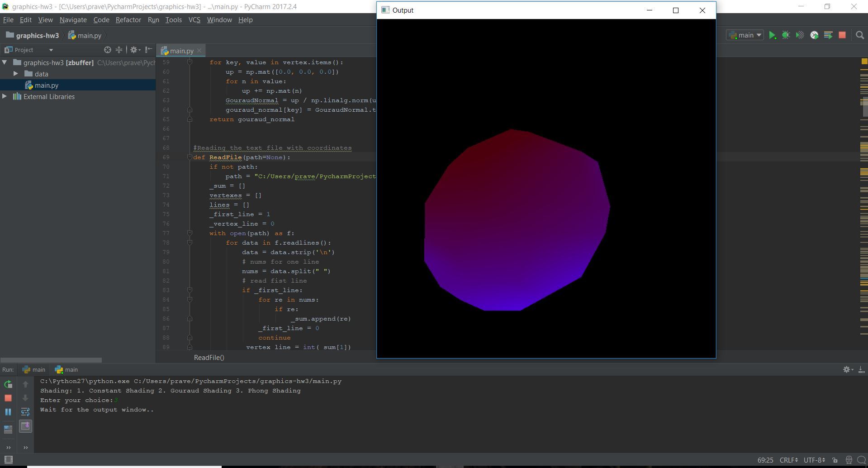Click the profiler clock run icon
The width and height of the screenshot is (868, 468).
coord(814,35)
